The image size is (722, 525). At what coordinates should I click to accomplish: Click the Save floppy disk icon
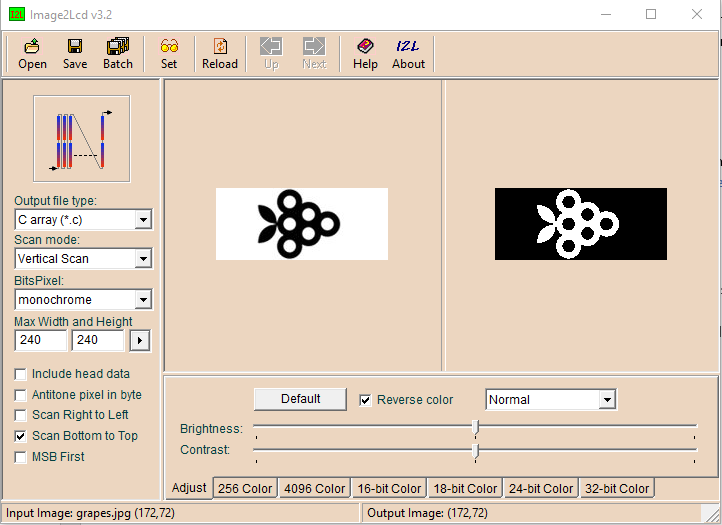coord(75,53)
